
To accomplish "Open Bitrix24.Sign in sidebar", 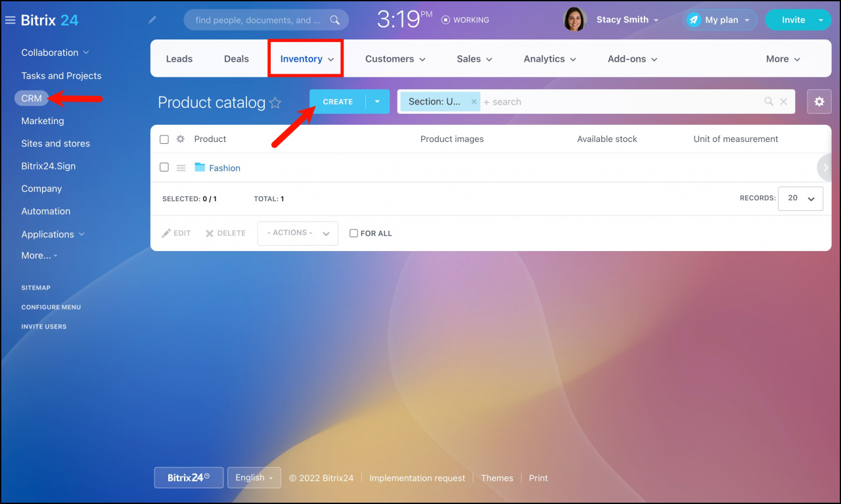I will [x=49, y=166].
